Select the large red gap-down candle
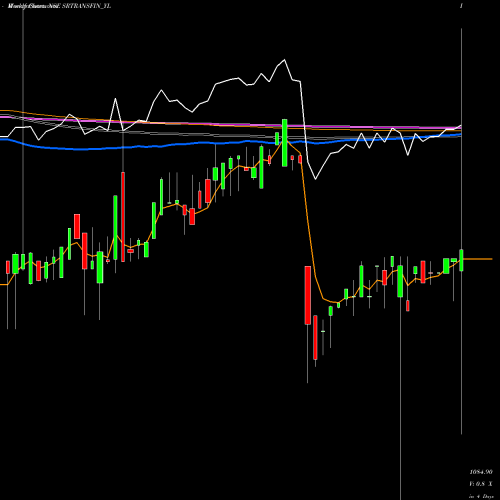 [x=308, y=295]
